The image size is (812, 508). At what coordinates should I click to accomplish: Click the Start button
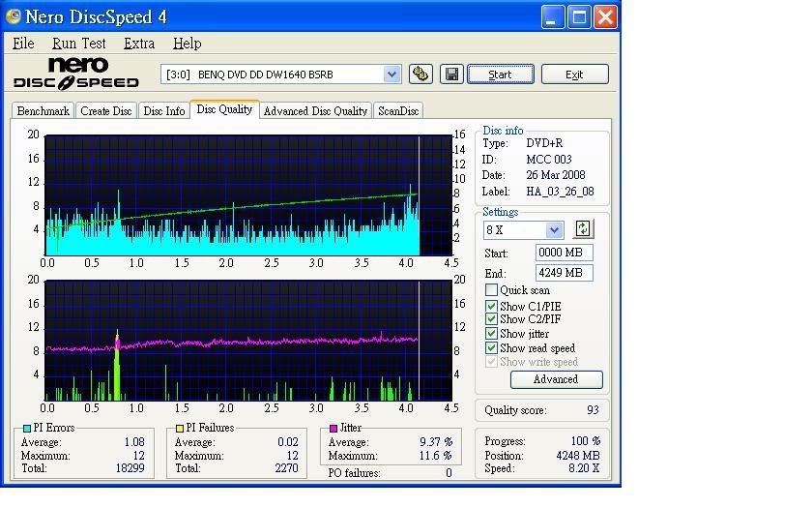point(501,75)
